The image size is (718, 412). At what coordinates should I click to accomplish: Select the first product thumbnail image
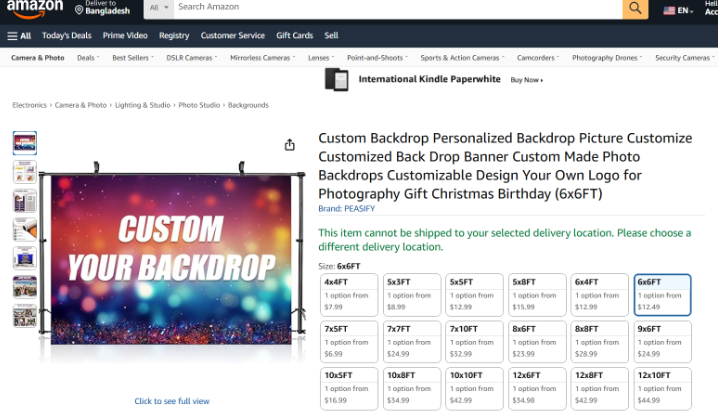pyautogui.click(x=25, y=142)
